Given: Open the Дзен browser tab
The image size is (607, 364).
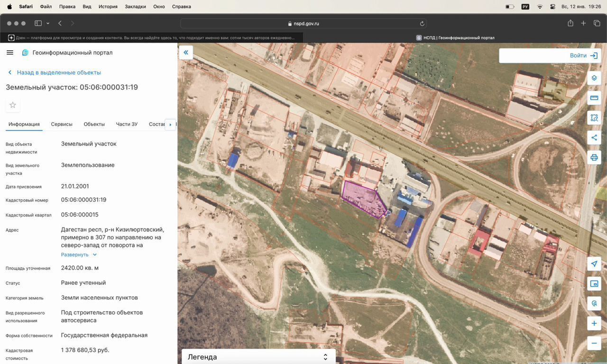Looking at the screenshot, I should click(151, 37).
